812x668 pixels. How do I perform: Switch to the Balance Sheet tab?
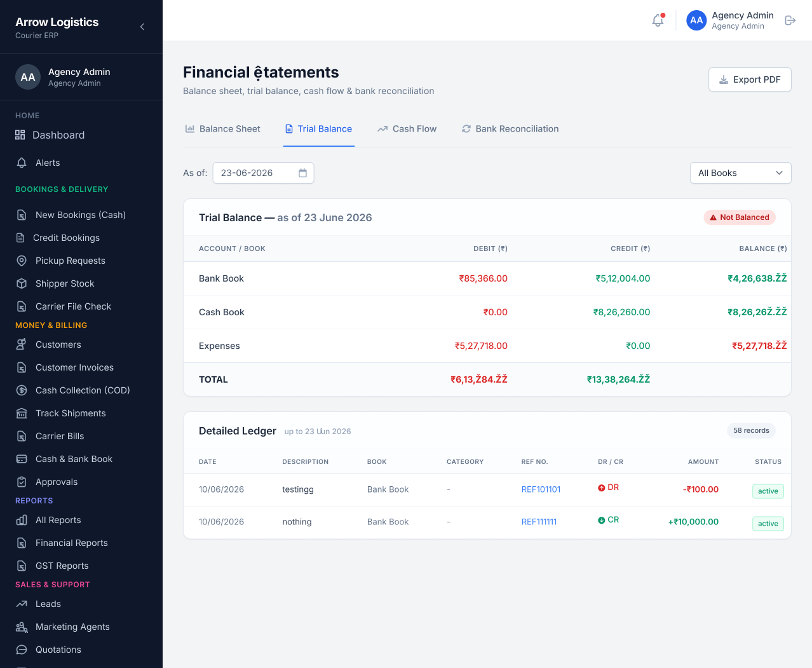pyautogui.click(x=223, y=129)
